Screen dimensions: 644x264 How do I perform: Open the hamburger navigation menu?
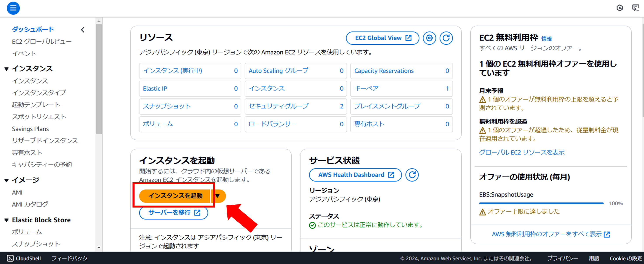pyautogui.click(x=13, y=8)
